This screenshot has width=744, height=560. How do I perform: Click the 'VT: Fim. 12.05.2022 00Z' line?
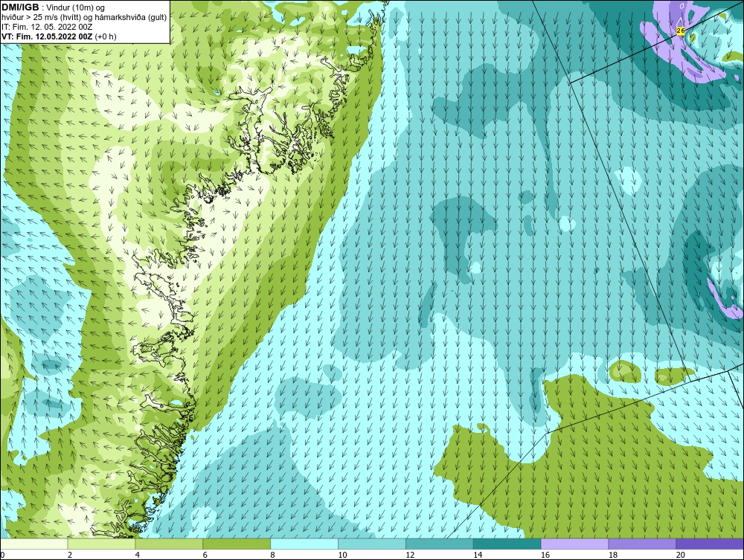tap(59, 36)
